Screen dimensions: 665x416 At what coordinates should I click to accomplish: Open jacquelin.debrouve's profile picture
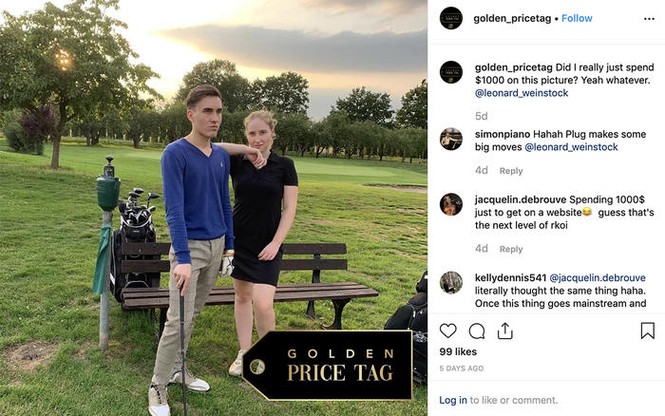(x=451, y=204)
